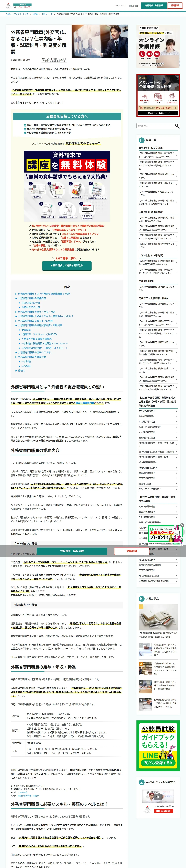Viewport: 186px width, 868px height.
Task: Open popular column 公務員試験「教養のみ」article
Action: 158,669
